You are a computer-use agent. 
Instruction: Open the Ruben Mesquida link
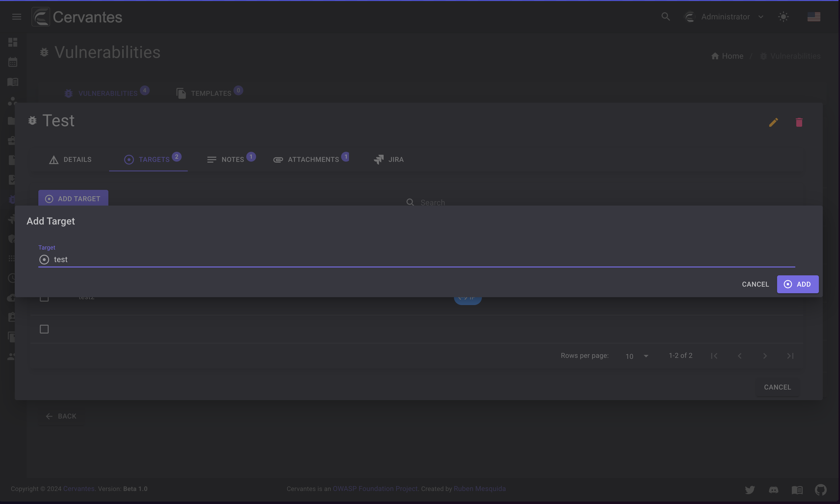pyautogui.click(x=479, y=489)
